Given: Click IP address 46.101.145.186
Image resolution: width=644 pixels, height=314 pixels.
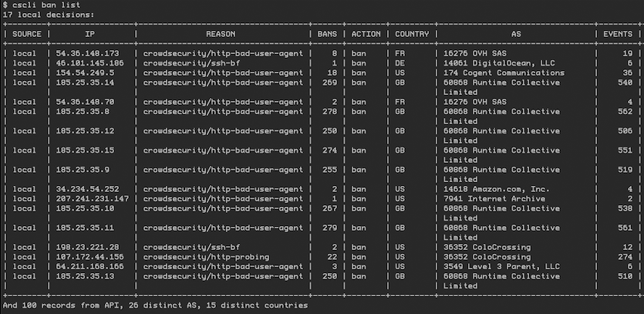Looking at the screenshot, I should click(x=90, y=62).
